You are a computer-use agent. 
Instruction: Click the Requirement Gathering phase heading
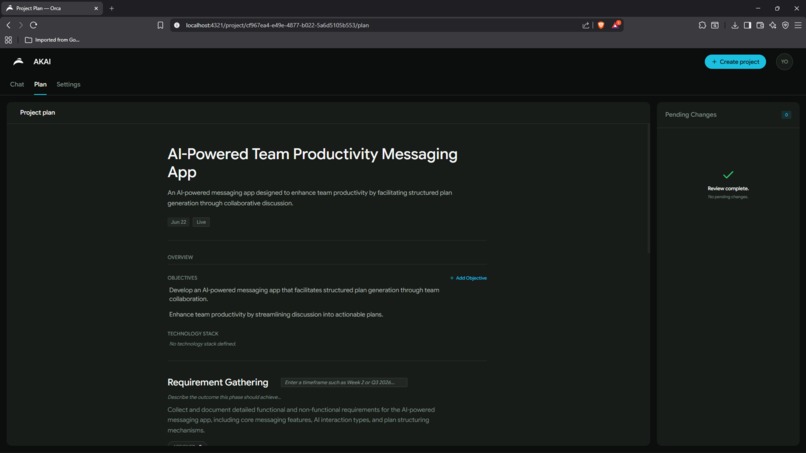[x=217, y=383]
